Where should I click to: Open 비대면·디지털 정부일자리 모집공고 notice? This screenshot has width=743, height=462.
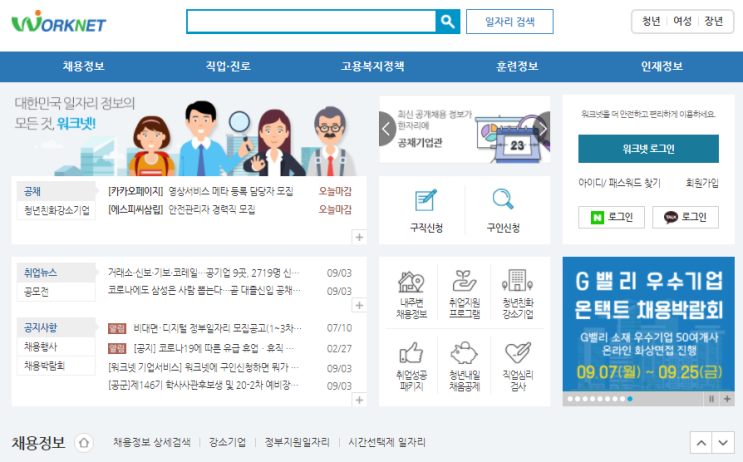pyautogui.click(x=217, y=328)
